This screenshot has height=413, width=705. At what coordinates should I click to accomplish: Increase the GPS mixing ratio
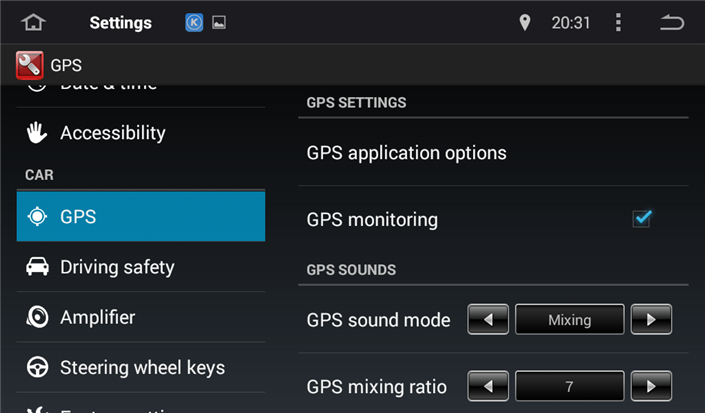[x=651, y=386]
